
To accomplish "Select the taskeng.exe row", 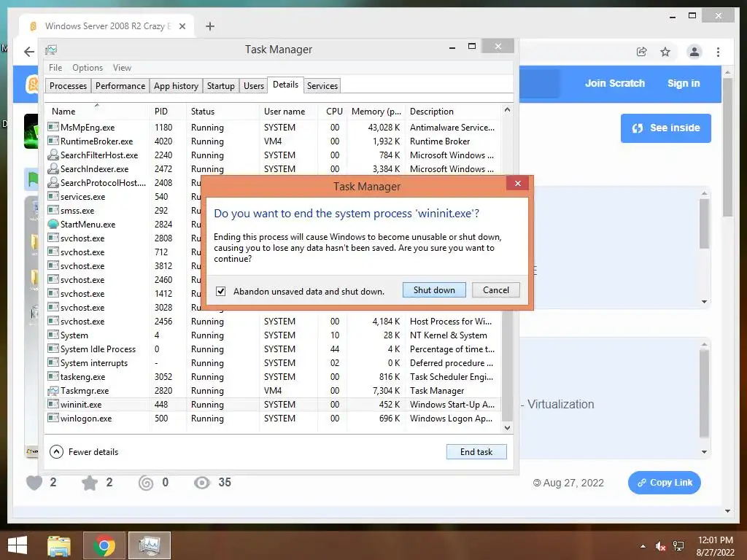I will [273, 377].
